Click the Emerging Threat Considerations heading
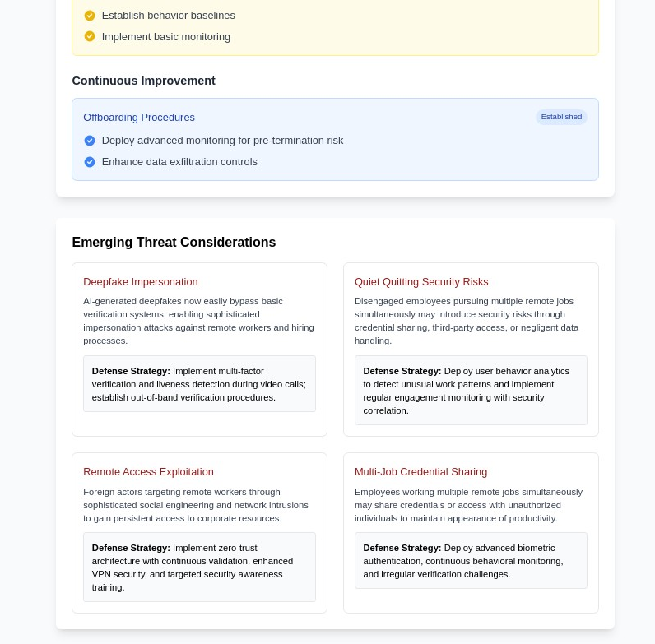 pyautogui.click(x=174, y=243)
